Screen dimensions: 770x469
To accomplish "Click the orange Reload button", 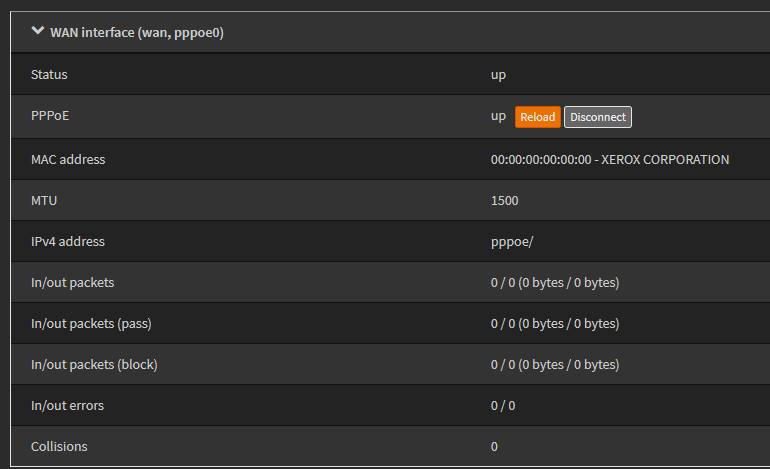I will [537, 117].
